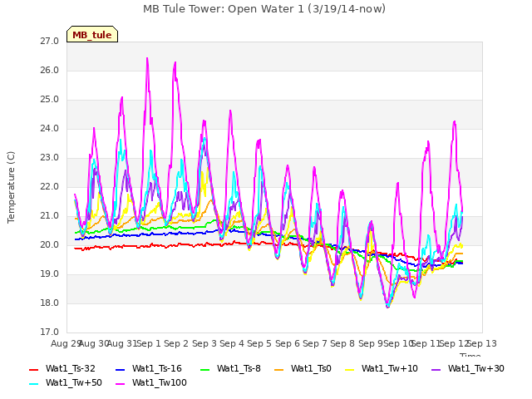Click the Aug 29 x-axis label
The width and height of the screenshot is (532, 399).
[x=66, y=344]
